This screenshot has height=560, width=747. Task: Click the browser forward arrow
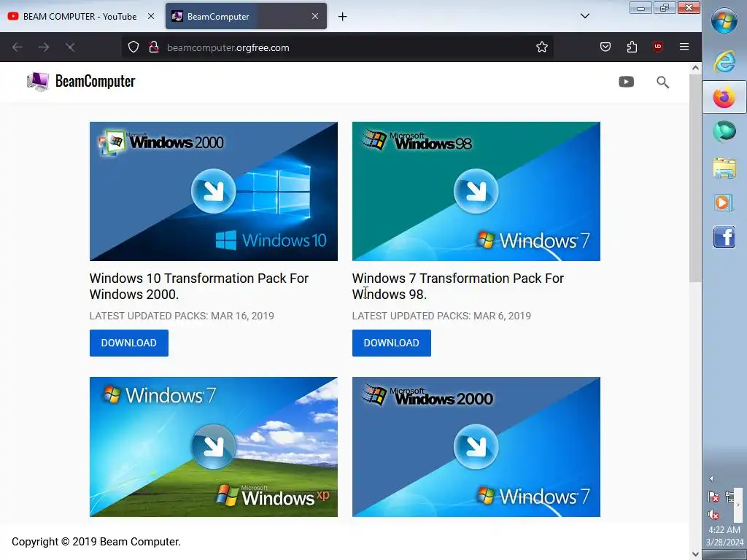coord(44,47)
